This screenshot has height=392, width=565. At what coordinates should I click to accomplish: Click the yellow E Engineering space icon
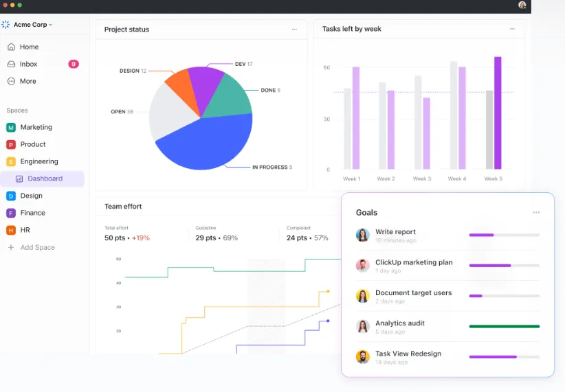[x=11, y=161]
